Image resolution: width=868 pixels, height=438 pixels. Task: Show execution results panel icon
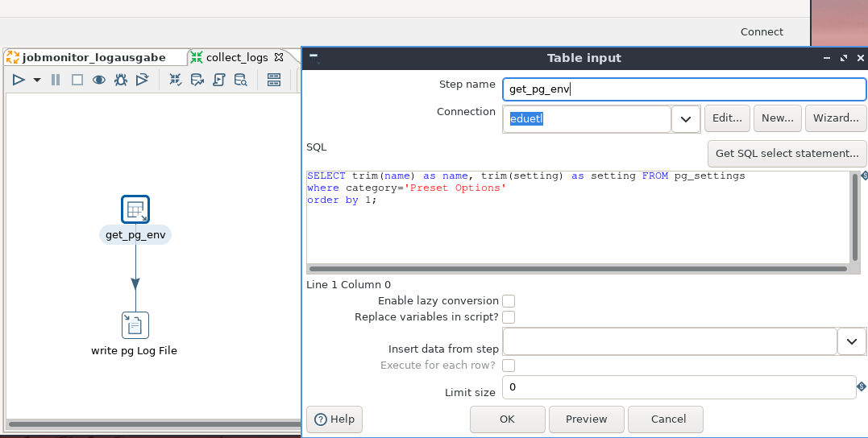[274, 81]
